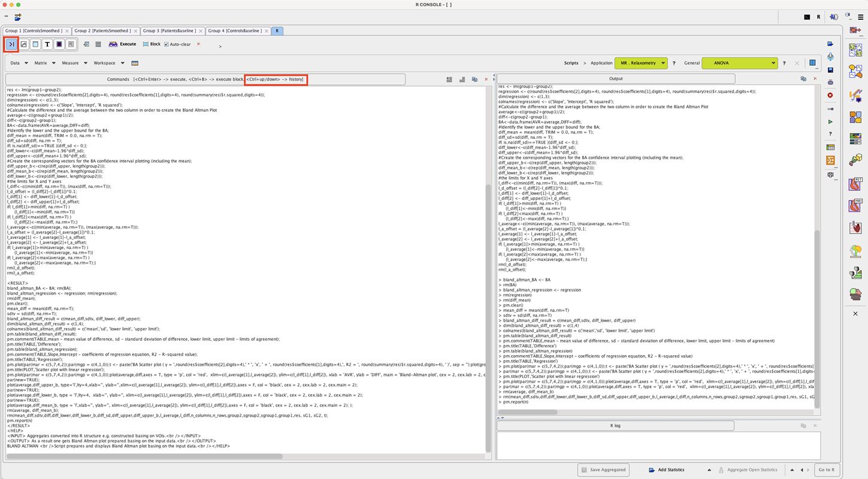Screen dimensions: 868x479
Task: Expand the Add Statistics options arrow
Action: [x=709, y=470]
